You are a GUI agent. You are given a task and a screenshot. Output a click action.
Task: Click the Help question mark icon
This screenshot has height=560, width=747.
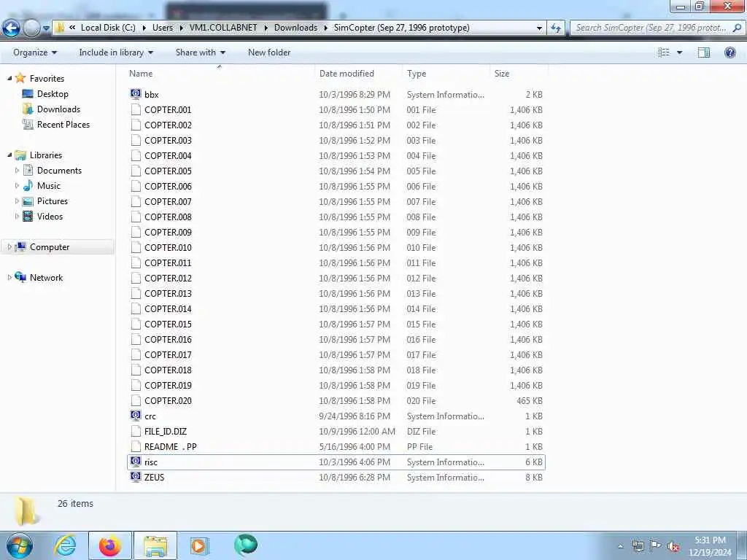[x=729, y=52]
